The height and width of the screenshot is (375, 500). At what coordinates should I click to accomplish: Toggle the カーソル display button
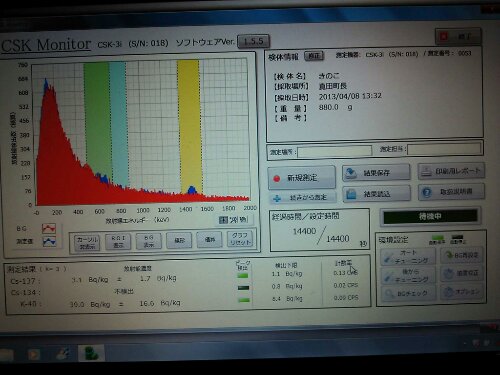87,243
